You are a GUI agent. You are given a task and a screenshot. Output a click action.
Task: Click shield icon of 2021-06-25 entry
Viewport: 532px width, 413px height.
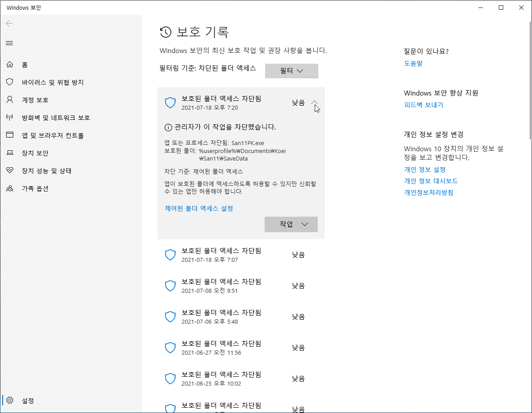tap(170, 379)
